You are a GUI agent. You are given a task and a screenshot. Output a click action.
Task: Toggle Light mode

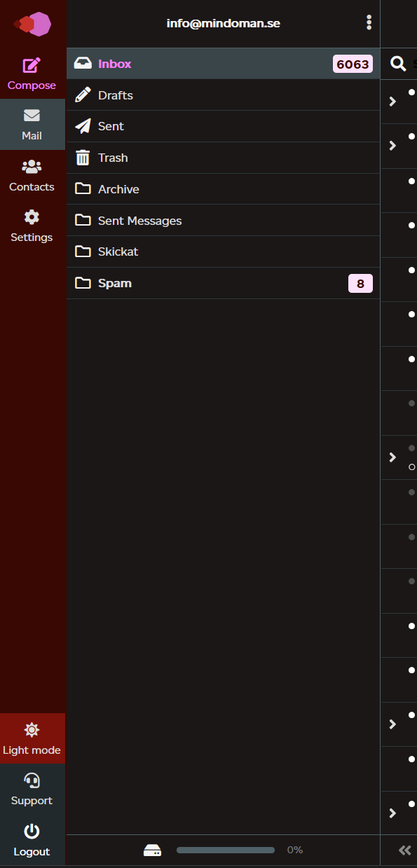(x=32, y=738)
